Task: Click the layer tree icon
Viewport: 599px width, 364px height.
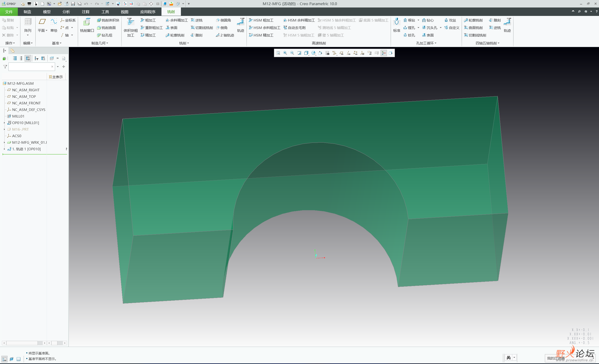Action: point(52,58)
